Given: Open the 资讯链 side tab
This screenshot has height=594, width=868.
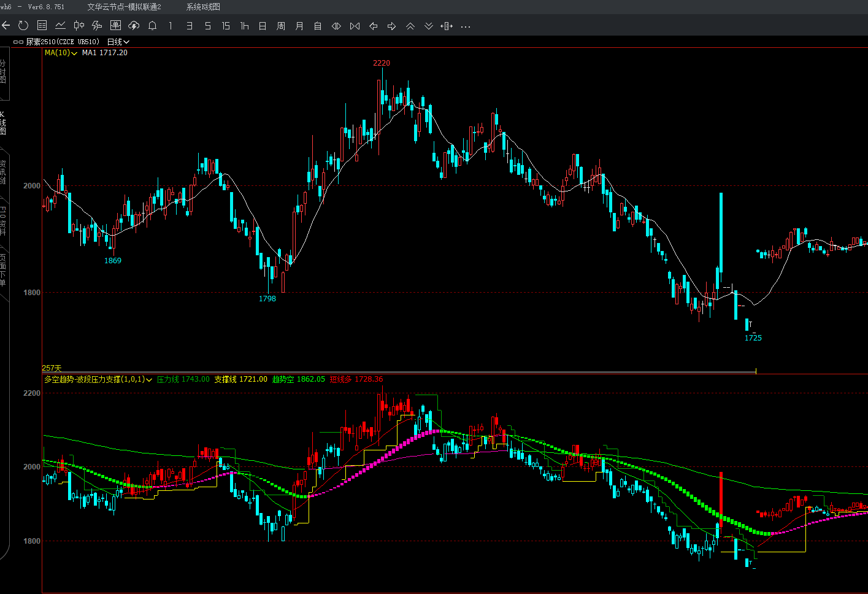Looking at the screenshot, I should (x=3, y=172).
